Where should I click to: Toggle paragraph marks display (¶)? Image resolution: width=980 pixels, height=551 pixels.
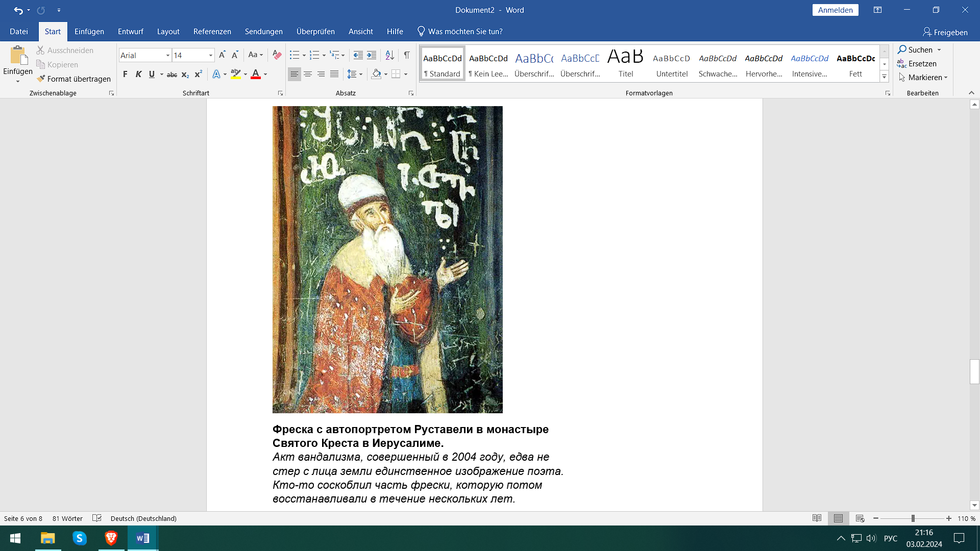[407, 55]
